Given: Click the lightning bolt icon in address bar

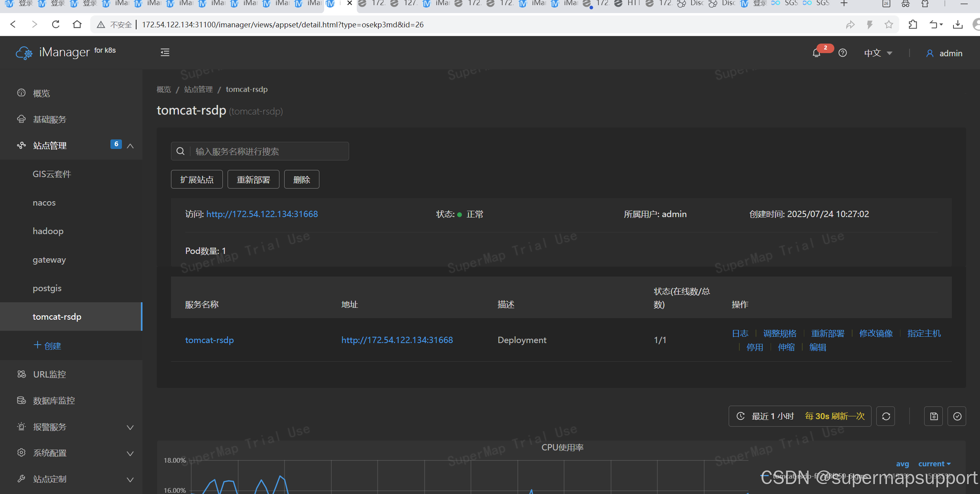Looking at the screenshot, I should pyautogui.click(x=870, y=25).
